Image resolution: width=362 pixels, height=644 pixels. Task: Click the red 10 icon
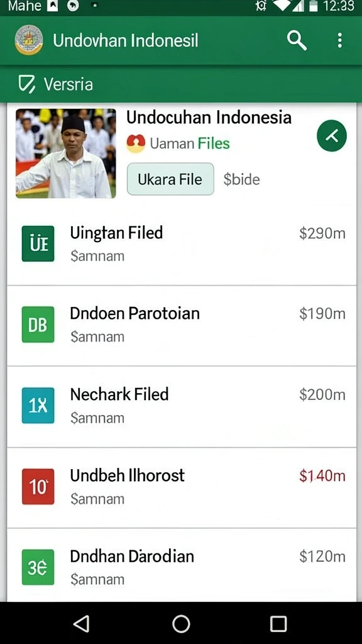[x=38, y=486]
